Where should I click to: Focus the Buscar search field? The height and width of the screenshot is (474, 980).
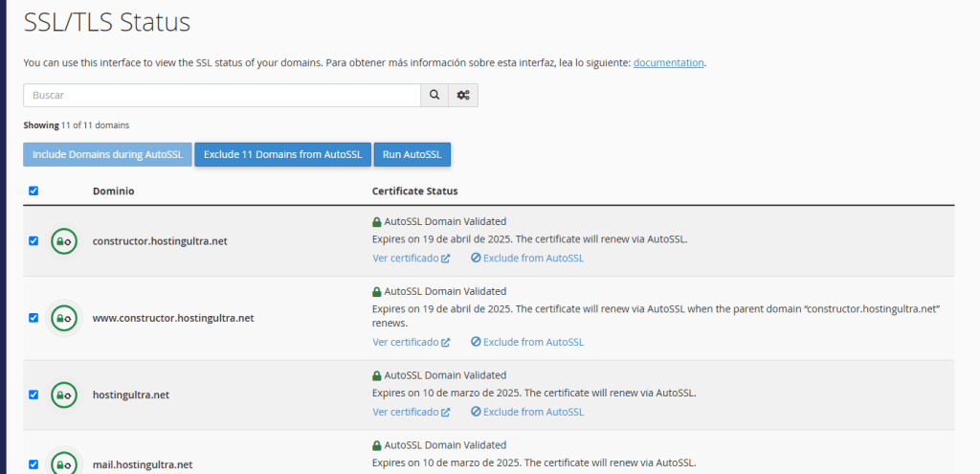[x=222, y=95]
